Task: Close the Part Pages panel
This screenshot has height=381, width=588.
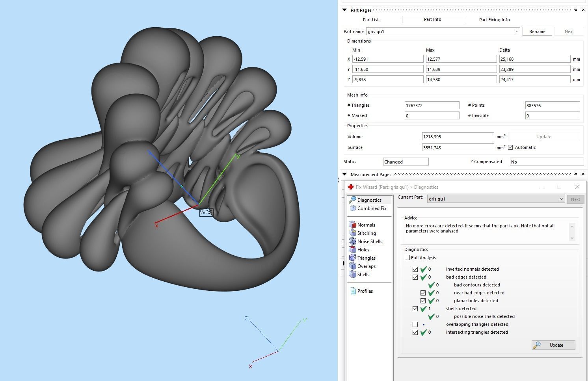Action: click(583, 10)
